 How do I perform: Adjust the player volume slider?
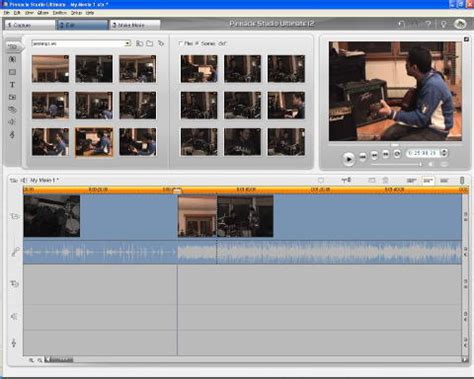tap(397, 164)
